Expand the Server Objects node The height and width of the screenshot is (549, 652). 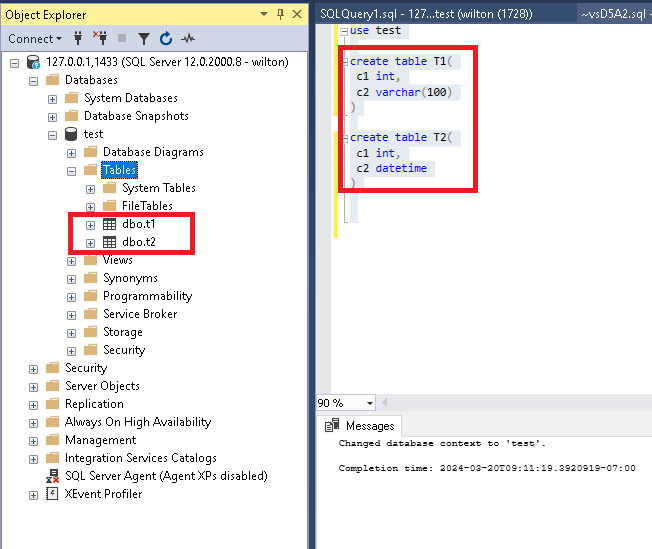[34, 387]
